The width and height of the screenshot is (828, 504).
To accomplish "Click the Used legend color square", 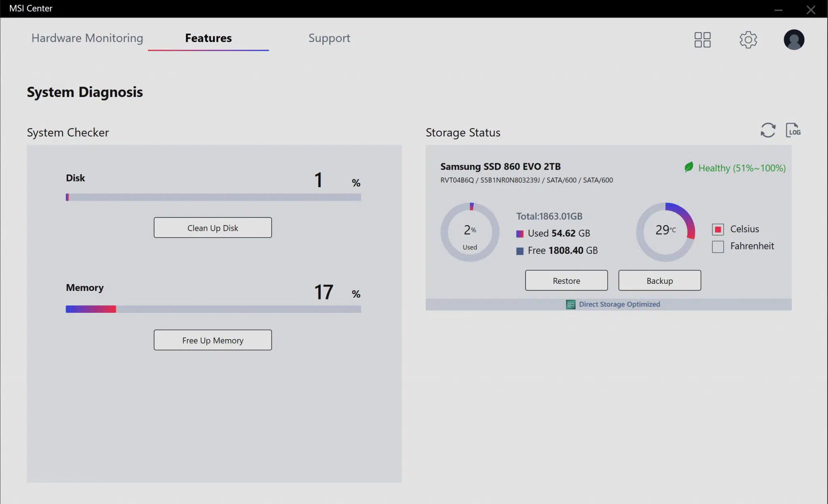I will coord(520,234).
